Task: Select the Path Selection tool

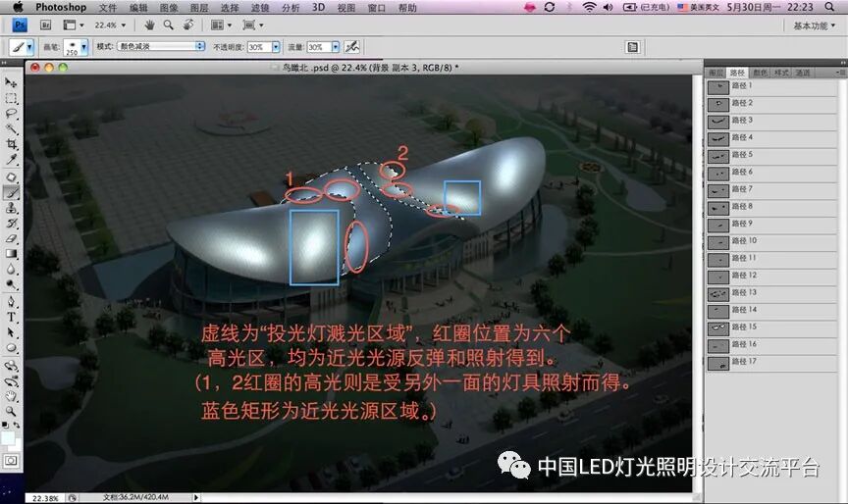Action: pyautogui.click(x=11, y=332)
